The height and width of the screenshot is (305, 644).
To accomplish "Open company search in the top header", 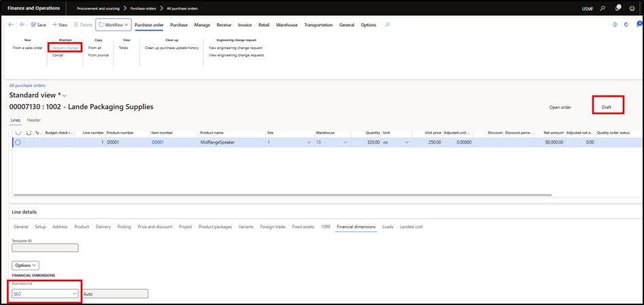I will [603, 8].
